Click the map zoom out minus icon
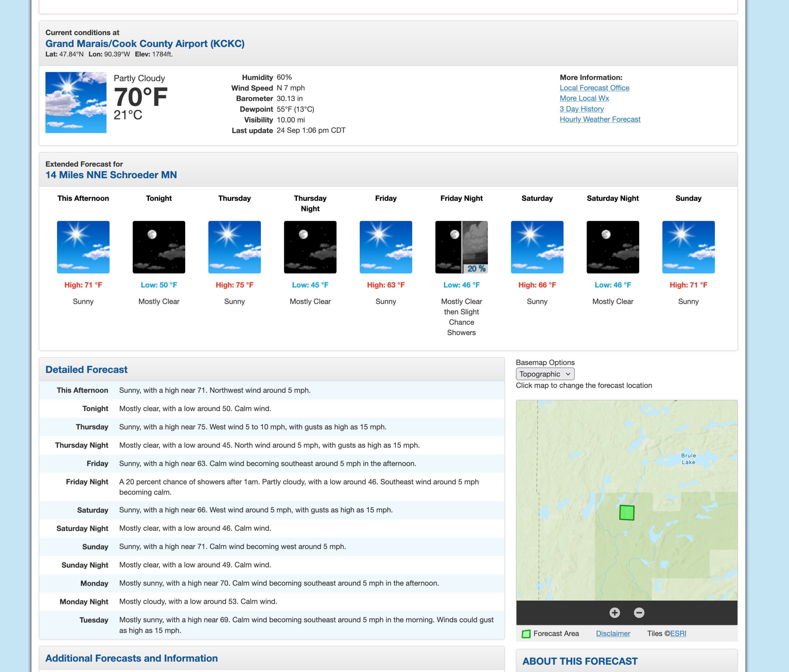789x672 pixels. [639, 613]
